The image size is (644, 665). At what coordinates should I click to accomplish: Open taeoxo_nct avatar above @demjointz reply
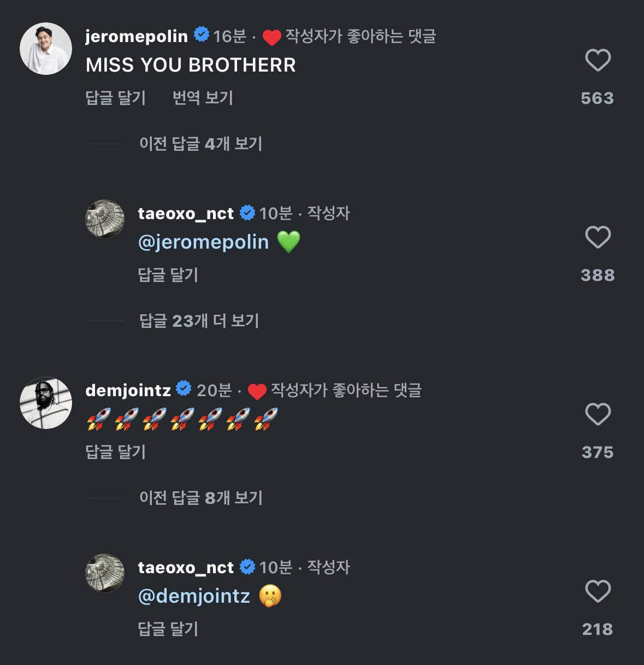click(105, 573)
